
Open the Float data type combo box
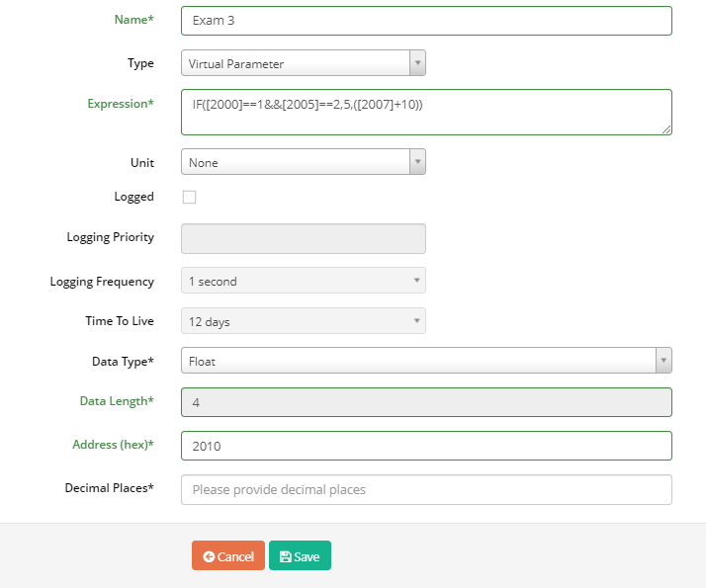tap(426, 361)
